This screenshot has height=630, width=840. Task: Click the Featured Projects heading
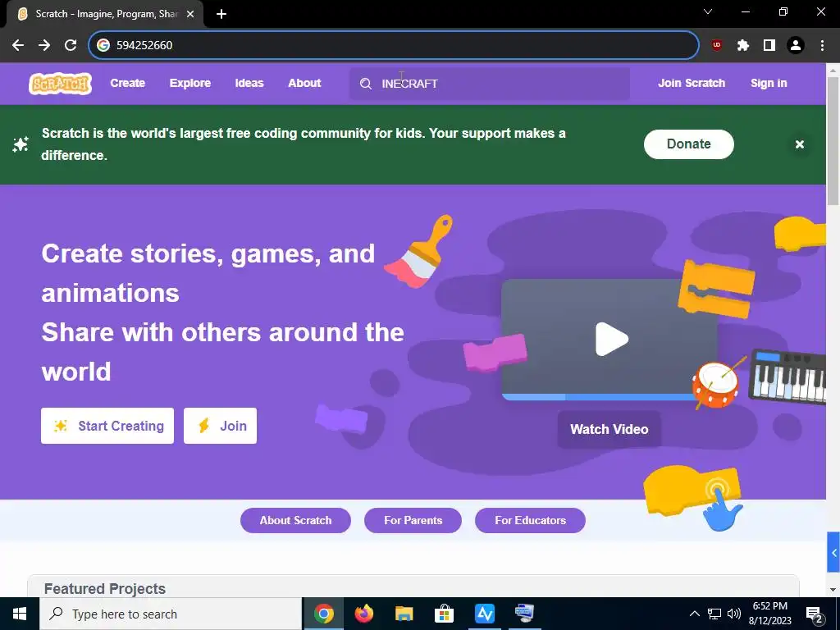tap(104, 589)
